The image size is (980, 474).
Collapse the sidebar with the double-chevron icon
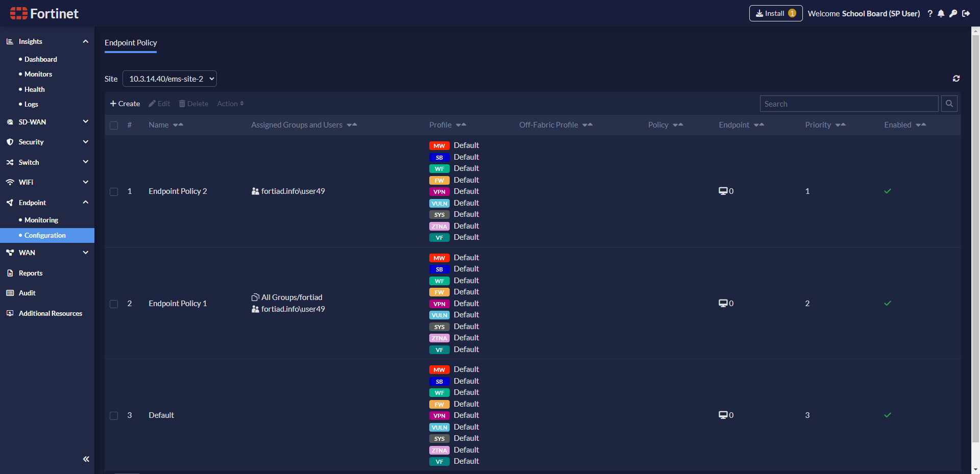(x=86, y=459)
